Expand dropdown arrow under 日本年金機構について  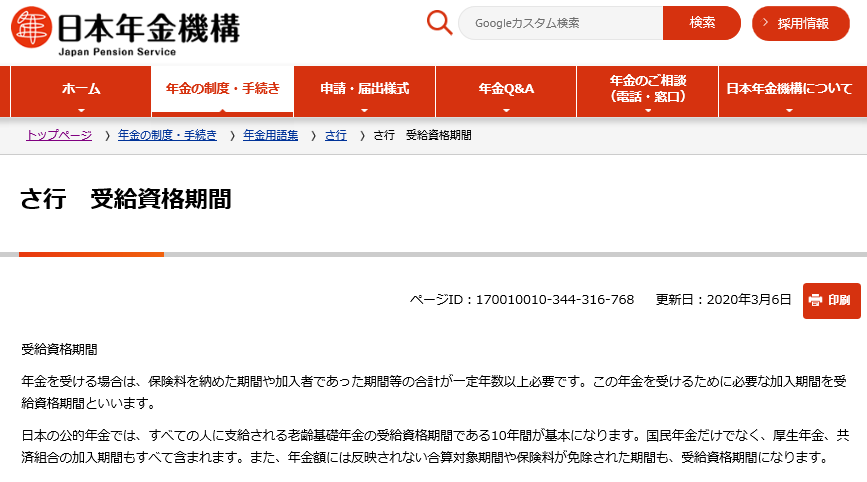[x=789, y=110]
